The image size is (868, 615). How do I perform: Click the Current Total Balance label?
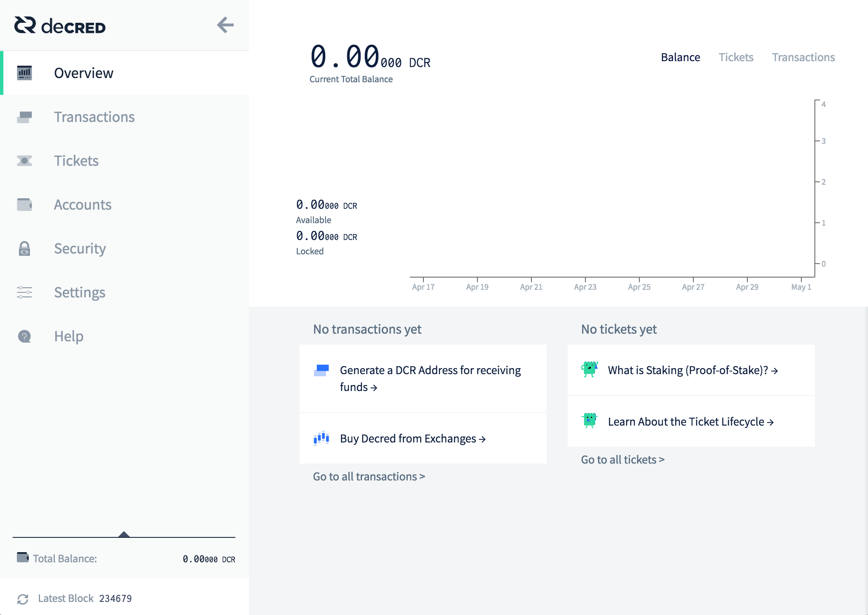[x=351, y=79]
